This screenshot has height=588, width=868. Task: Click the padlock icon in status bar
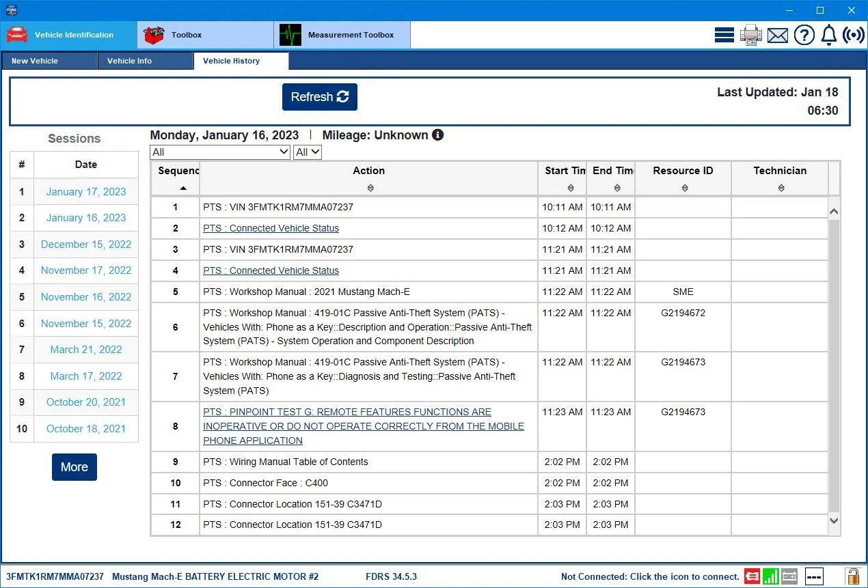click(x=852, y=576)
